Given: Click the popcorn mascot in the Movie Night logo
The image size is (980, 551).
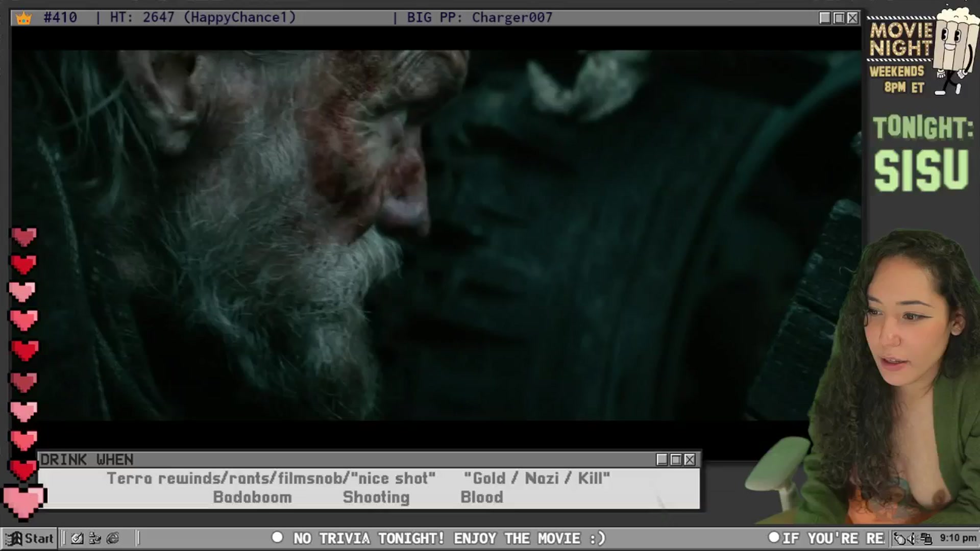Looking at the screenshot, I should 954,51.
